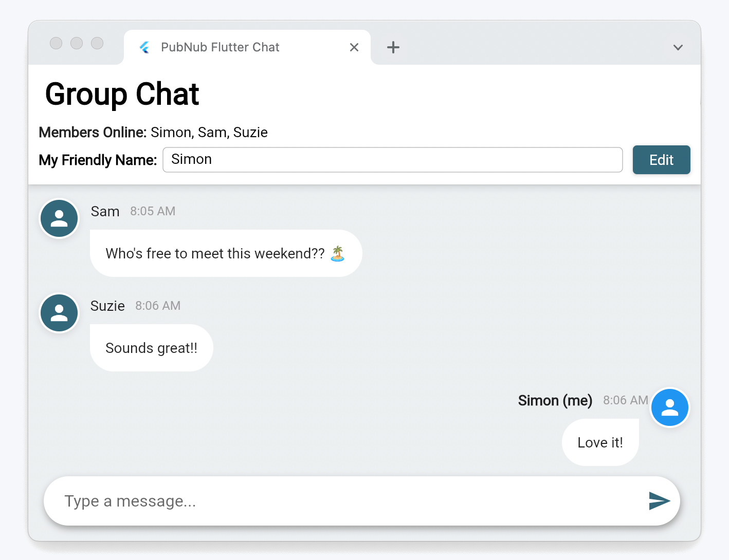The width and height of the screenshot is (729, 560).
Task: Focus the My Friendly Name field
Action: point(392,160)
